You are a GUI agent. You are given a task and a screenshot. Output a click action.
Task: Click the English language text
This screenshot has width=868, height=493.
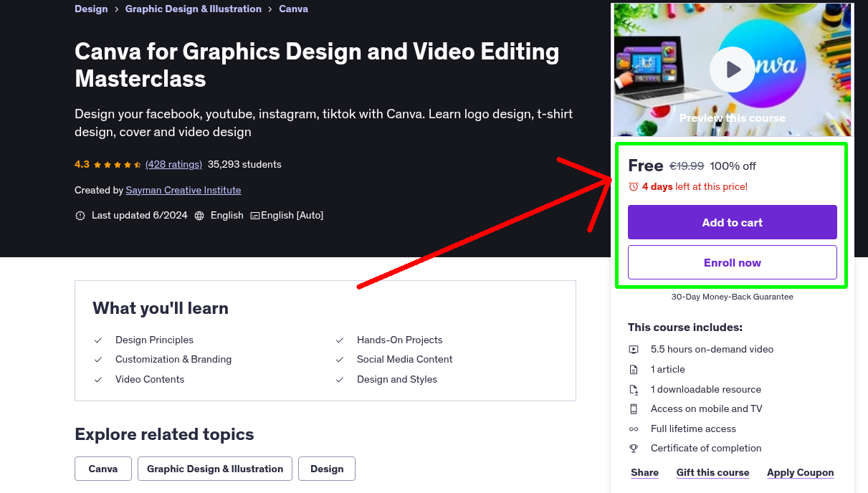[x=226, y=215]
